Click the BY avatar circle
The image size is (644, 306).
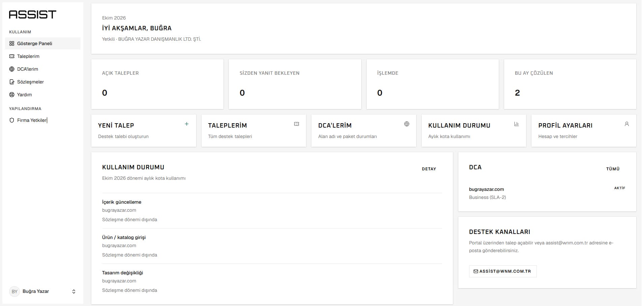pyautogui.click(x=14, y=292)
